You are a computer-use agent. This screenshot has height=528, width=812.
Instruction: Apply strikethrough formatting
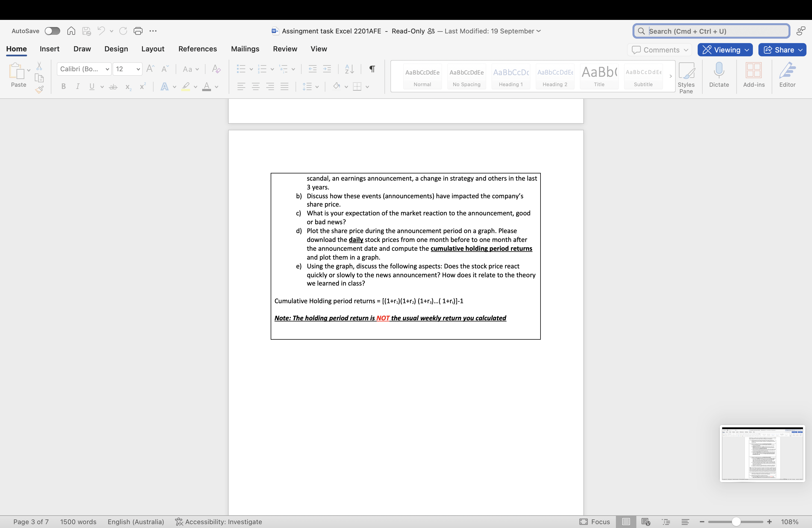coord(113,87)
